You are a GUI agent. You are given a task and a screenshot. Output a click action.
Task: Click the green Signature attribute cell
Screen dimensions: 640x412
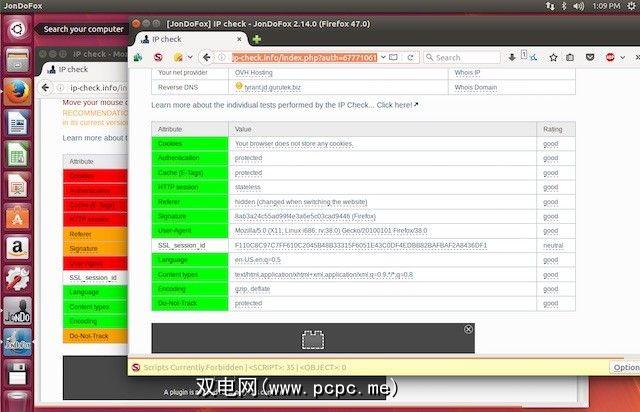coord(190,216)
